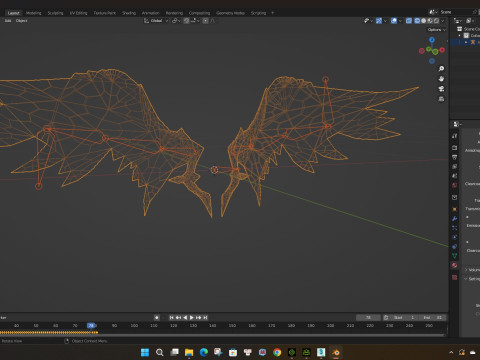
Task: Click the Scene name field
Action: pyautogui.click(x=455, y=12)
